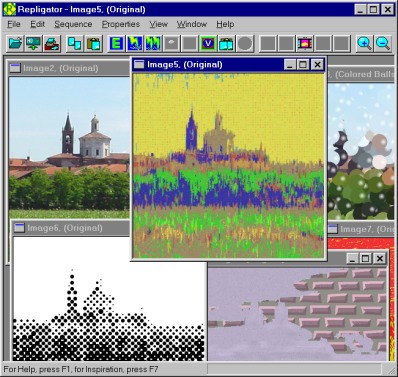Select the Colored Balls window title bar
The image size is (398, 377).
pos(360,74)
